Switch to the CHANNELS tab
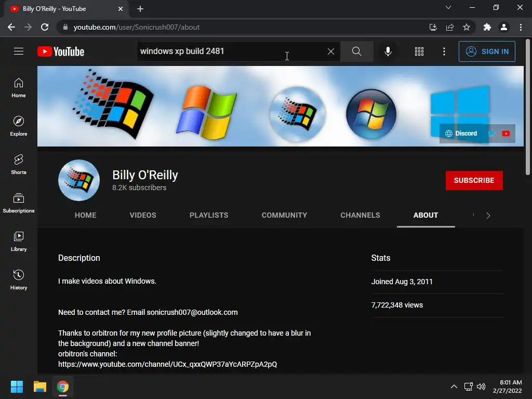Viewport: 532px width, 399px height. coord(361,215)
